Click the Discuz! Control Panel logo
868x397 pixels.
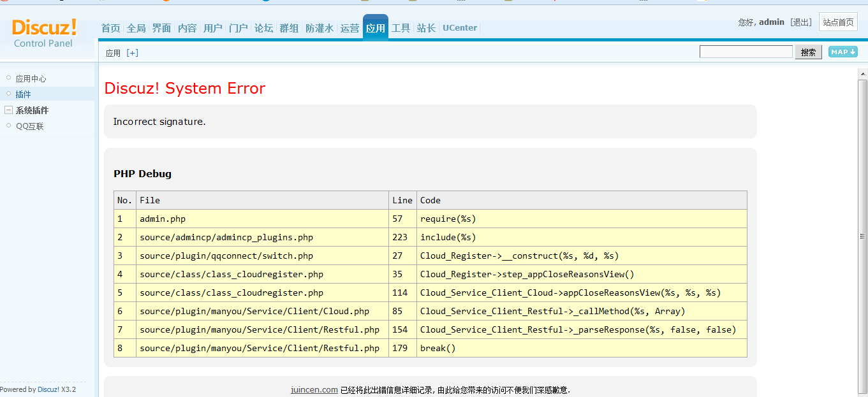[x=44, y=33]
